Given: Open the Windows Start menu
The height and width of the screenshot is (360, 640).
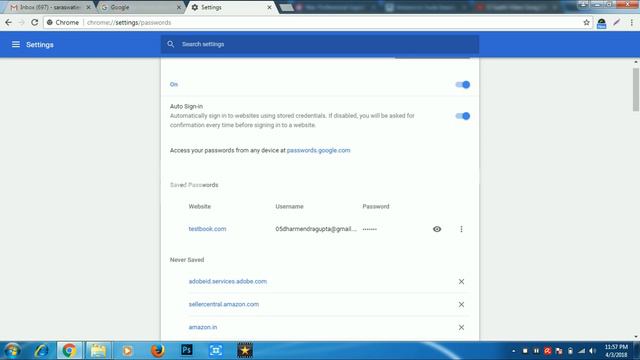Looking at the screenshot, I should 12,351.
